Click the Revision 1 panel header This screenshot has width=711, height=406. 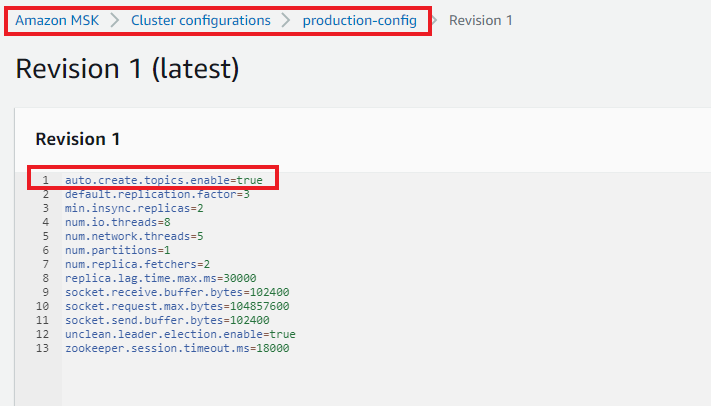coord(77,139)
